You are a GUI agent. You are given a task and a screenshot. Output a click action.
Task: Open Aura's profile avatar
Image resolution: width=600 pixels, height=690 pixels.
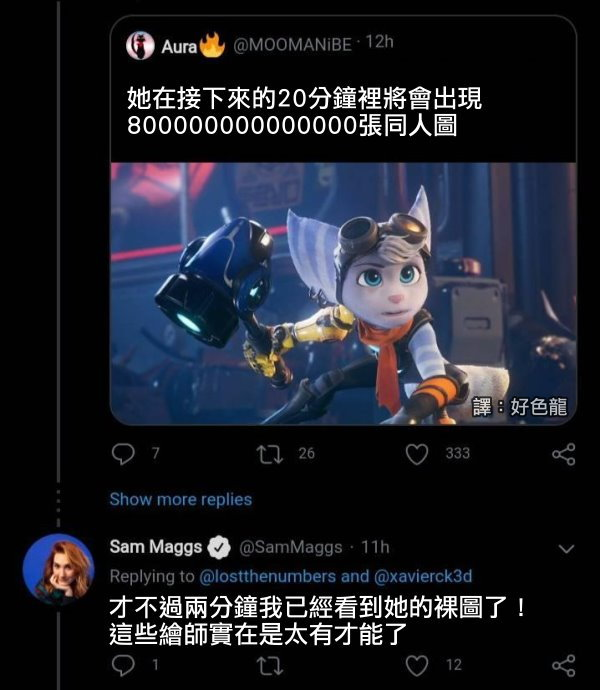coord(140,45)
